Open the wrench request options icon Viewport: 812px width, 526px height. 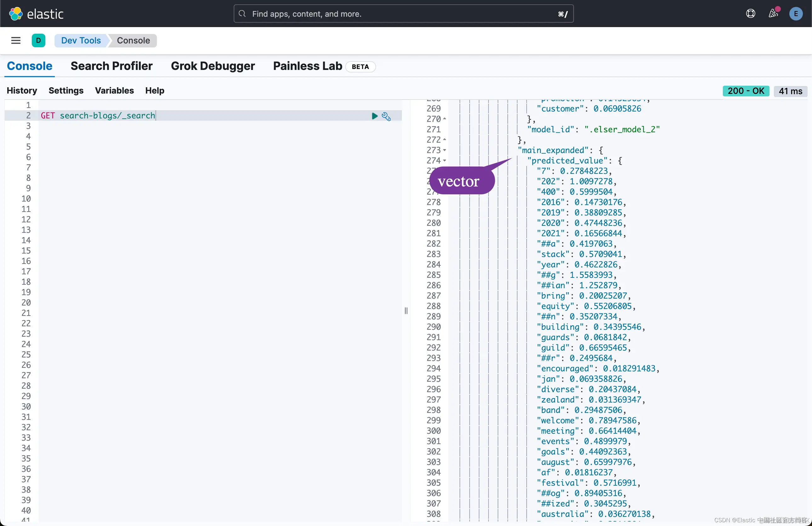click(386, 116)
